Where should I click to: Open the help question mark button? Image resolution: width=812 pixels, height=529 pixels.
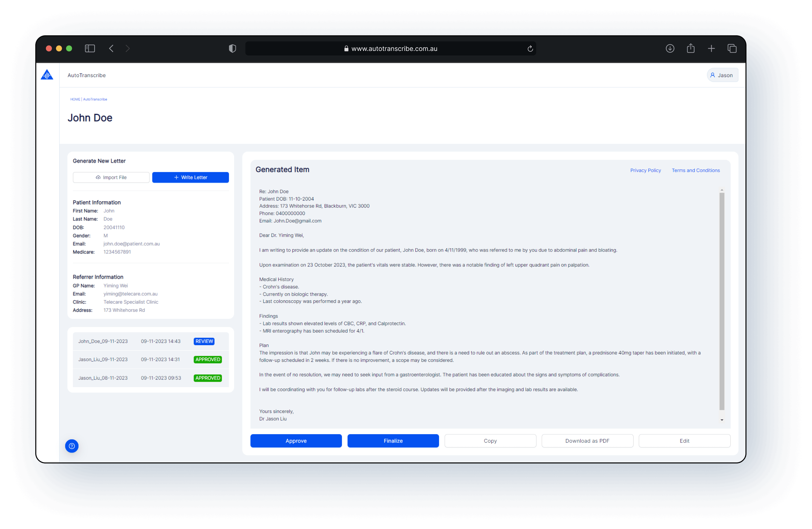pyautogui.click(x=72, y=446)
